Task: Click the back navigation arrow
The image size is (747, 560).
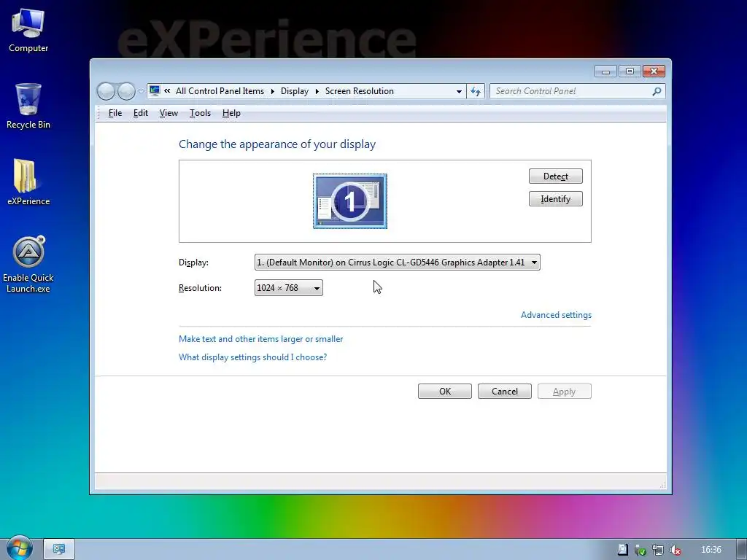Action: pyautogui.click(x=106, y=91)
